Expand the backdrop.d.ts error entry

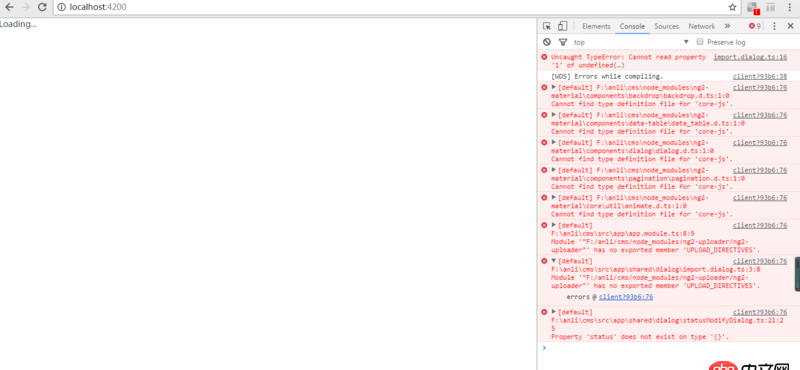[554, 87]
